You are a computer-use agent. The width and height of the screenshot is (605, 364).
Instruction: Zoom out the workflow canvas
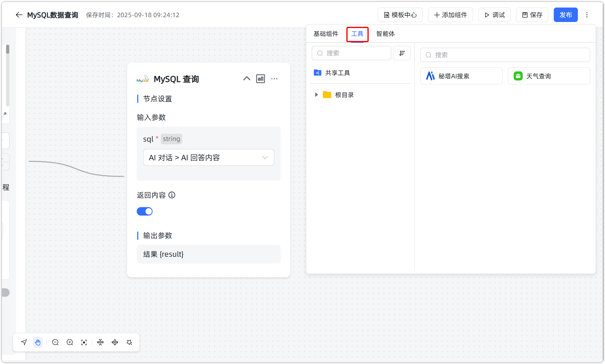tap(55, 342)
